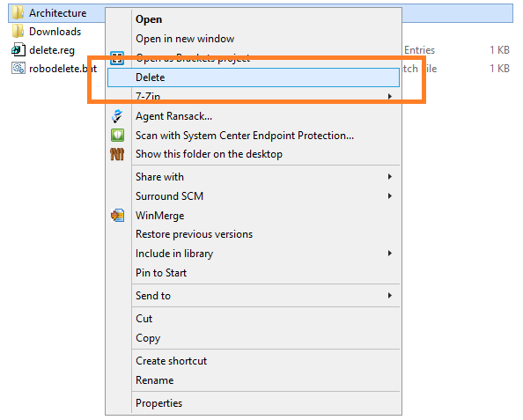
Task: Select the Downloads folder icon
Action: coord(18,32)
